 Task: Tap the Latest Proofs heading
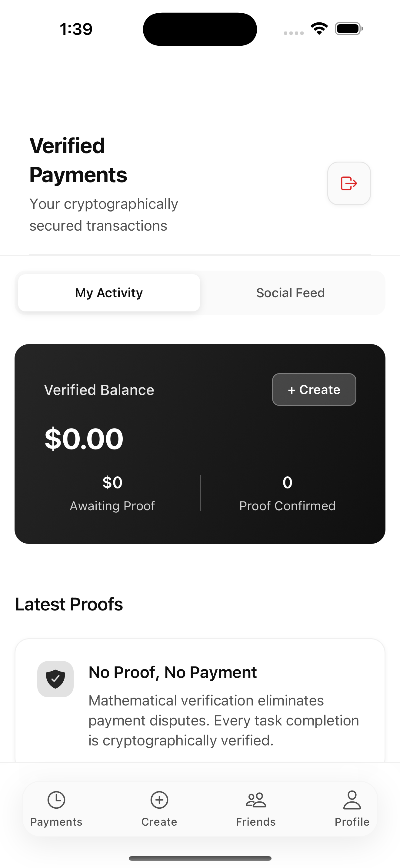point(69,604)
